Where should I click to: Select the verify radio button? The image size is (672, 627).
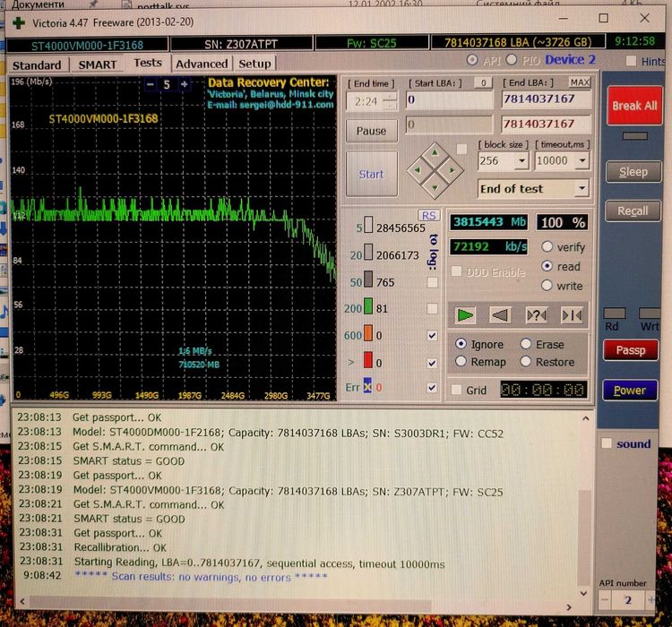tap(547, 247)
